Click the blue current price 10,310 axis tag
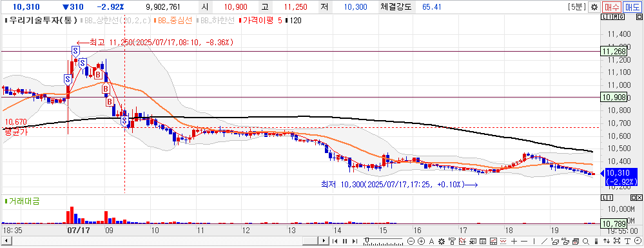Viewport: 644px width, 248px height. coord(622,177)
